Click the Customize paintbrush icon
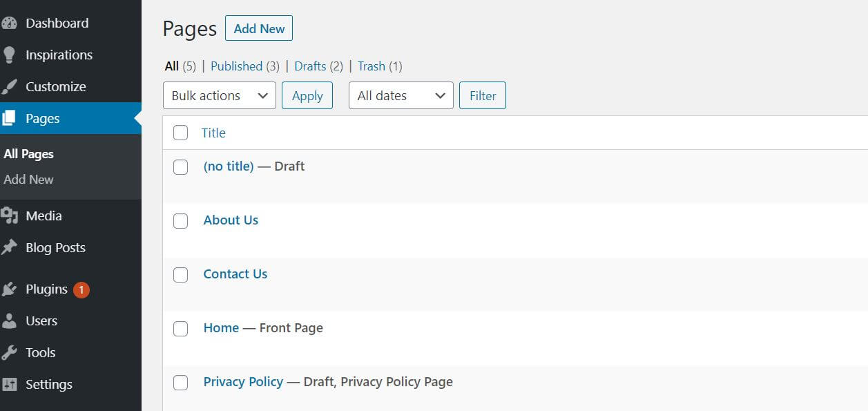The height and width of the screenshot is (411, 868). point(9,86)
